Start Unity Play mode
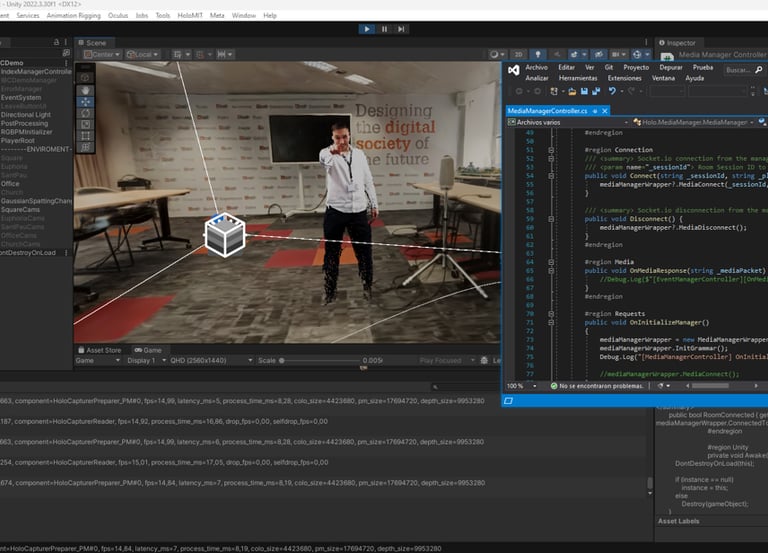This screenshot has height=553, width=768. (367, 29)
